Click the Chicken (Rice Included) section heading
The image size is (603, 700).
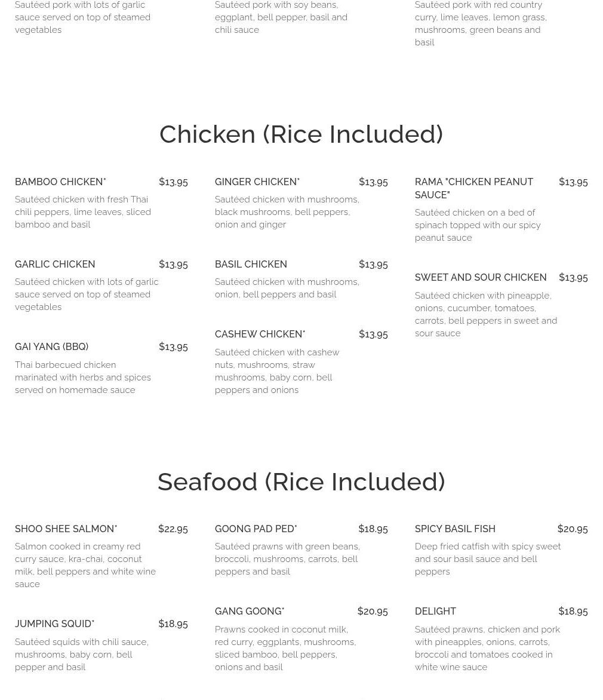[x=301, y=134]
